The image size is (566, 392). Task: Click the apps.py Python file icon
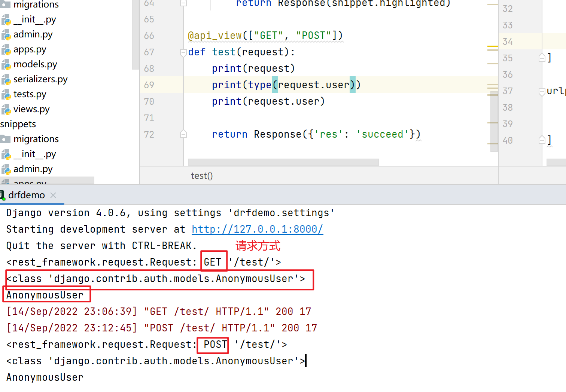[6, 50]
